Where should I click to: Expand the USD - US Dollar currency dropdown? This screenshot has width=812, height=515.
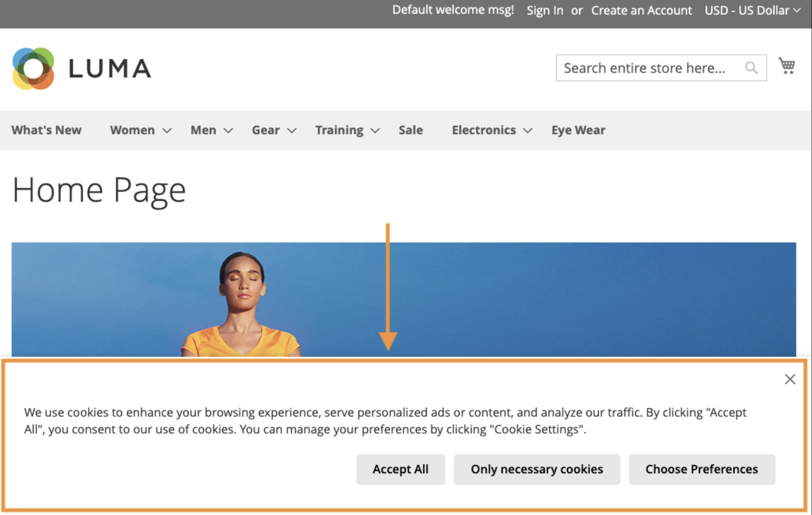[x=752, y=10]
